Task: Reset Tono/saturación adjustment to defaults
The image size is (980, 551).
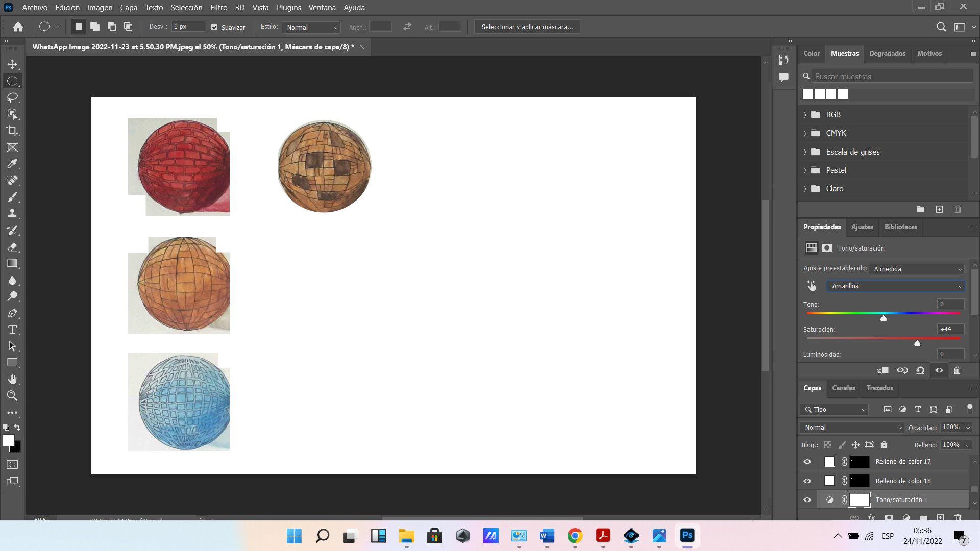Action: coord(920,371)
